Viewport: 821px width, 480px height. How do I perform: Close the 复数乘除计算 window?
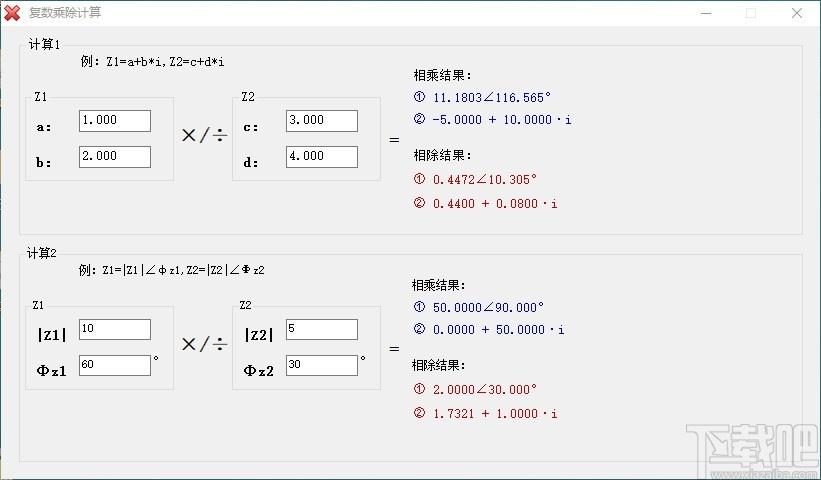coord(797,13)
